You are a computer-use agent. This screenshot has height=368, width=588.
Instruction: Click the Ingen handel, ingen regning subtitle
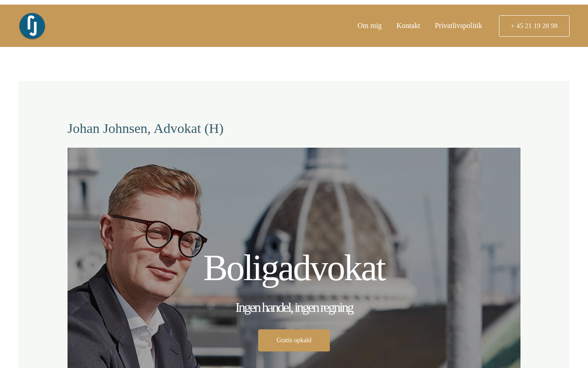click(294, 307)
